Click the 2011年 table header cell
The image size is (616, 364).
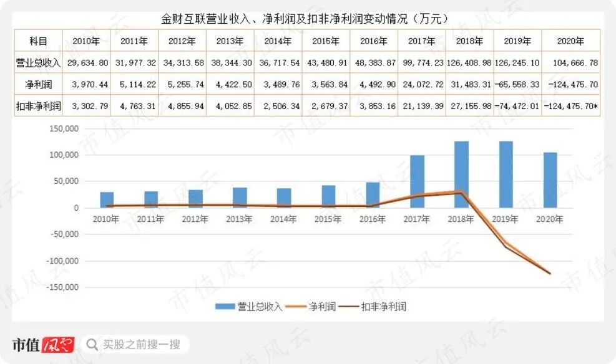click(134, 41)
